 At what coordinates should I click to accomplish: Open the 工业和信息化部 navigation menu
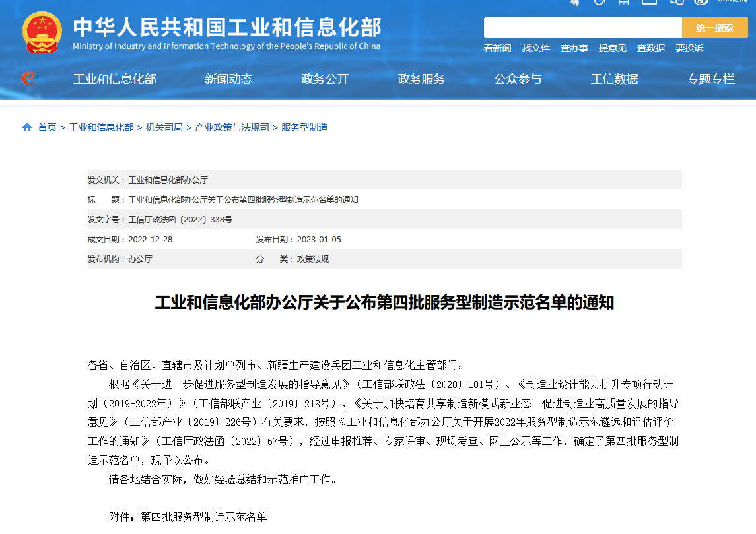pyautogui.click(x=115, y=79)
